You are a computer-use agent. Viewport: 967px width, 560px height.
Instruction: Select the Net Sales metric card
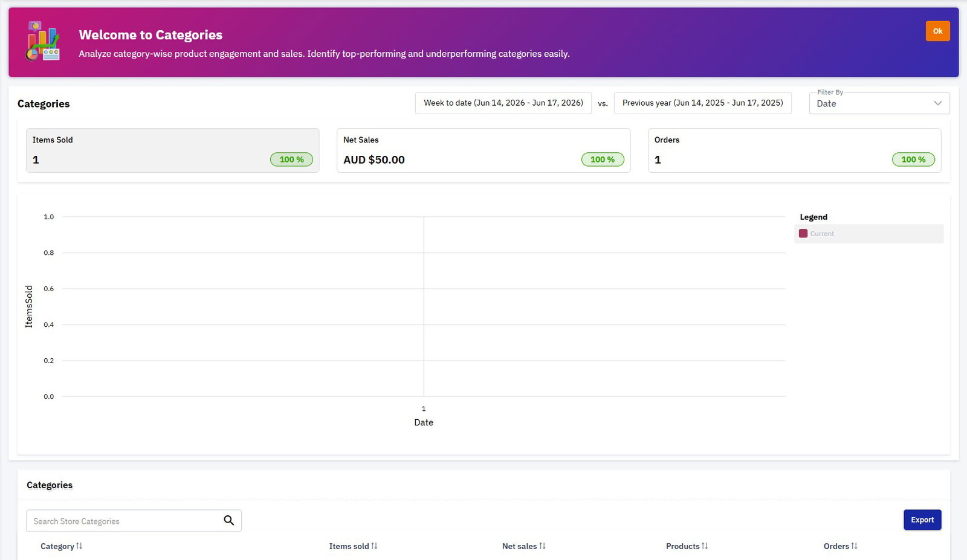pos(483,150)
